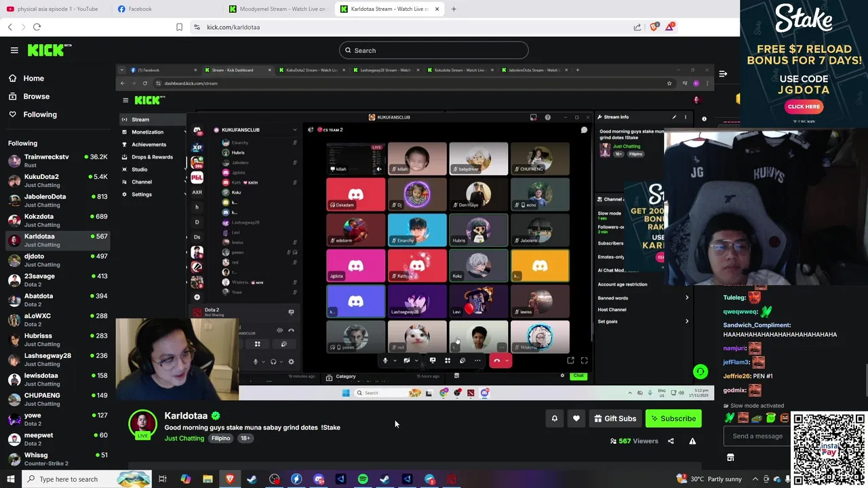
Task: Open 23savage channel in Following list
Action: [x=58, y=280]
